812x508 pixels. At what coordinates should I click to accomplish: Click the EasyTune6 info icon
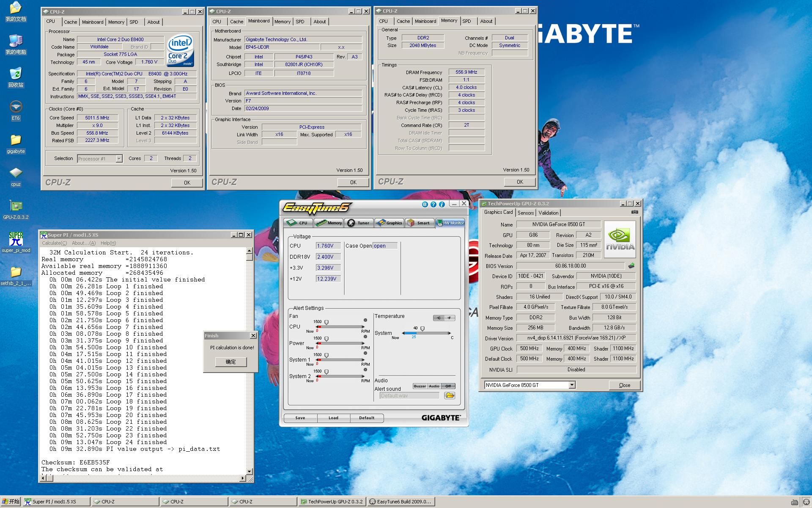pyautogui.click(x=442, y=204)
